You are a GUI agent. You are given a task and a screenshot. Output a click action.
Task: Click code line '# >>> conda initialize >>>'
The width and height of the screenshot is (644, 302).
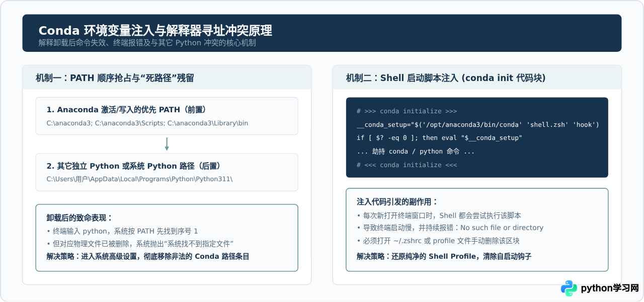tap(407, 111)
